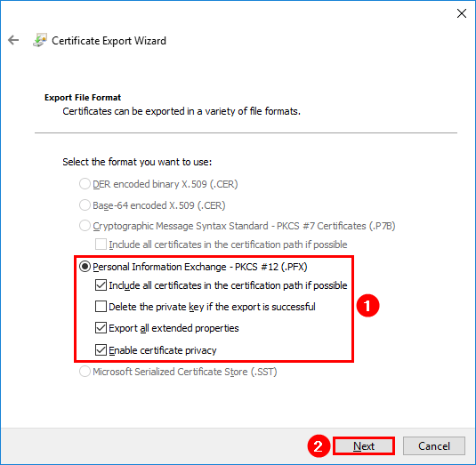Toggle Export all extended properties

pos(101,328)
